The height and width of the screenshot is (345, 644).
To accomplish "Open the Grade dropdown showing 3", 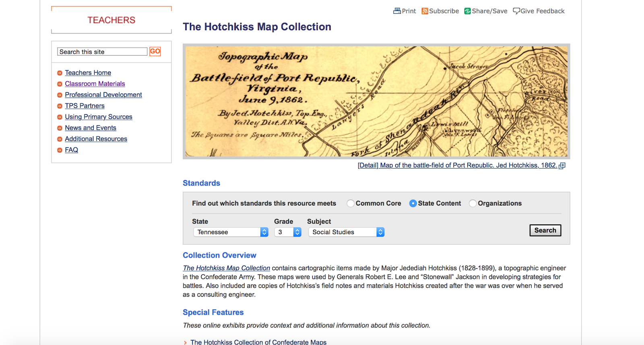I will click(288, 232).
